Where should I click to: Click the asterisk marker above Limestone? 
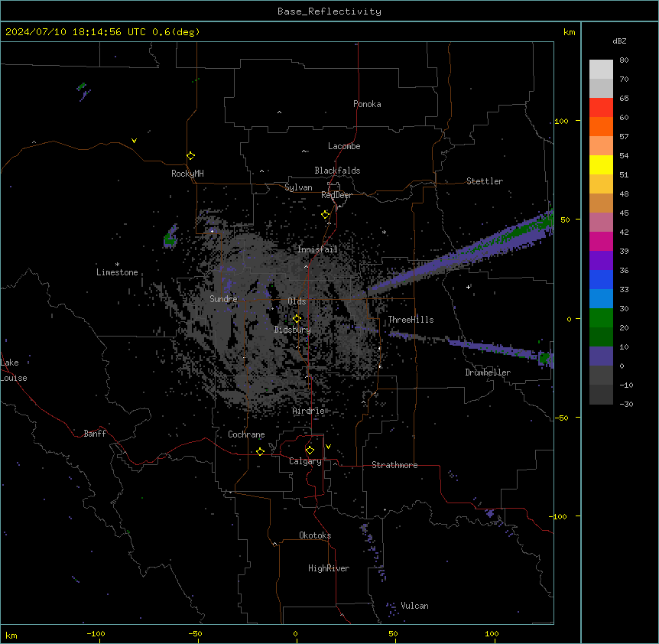point(117,265)
